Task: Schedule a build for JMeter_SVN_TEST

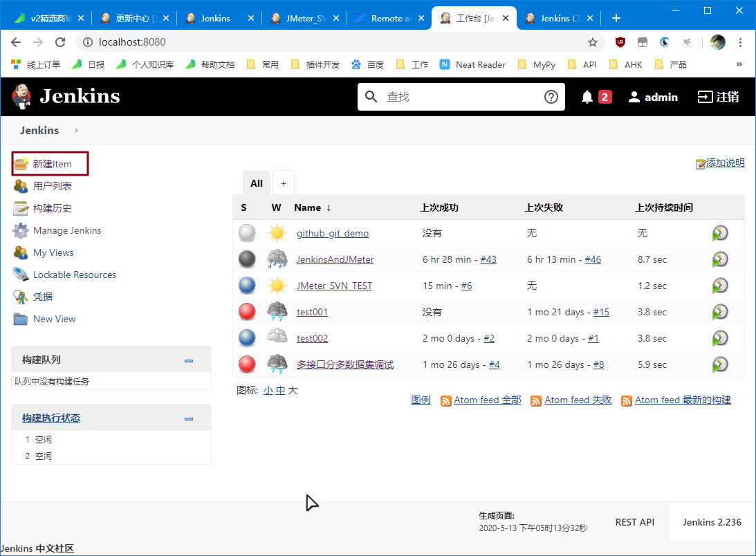Action: 720,286
